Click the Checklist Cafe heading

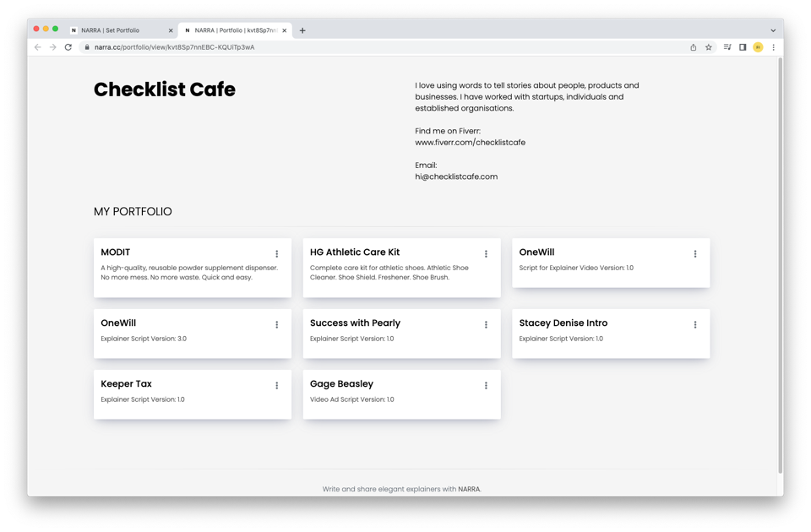click(x=165, y=90)
